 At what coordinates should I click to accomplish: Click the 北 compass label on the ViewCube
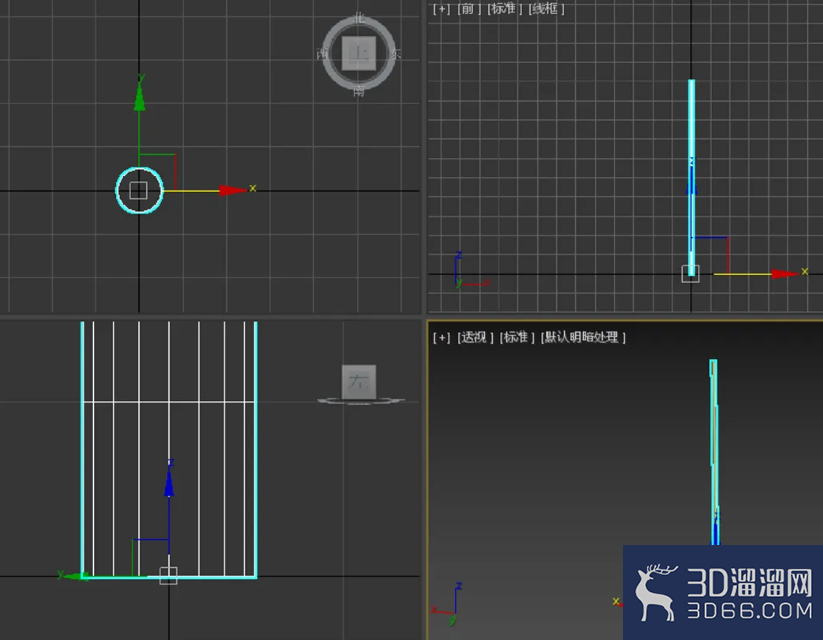click(x=359, y=18)
